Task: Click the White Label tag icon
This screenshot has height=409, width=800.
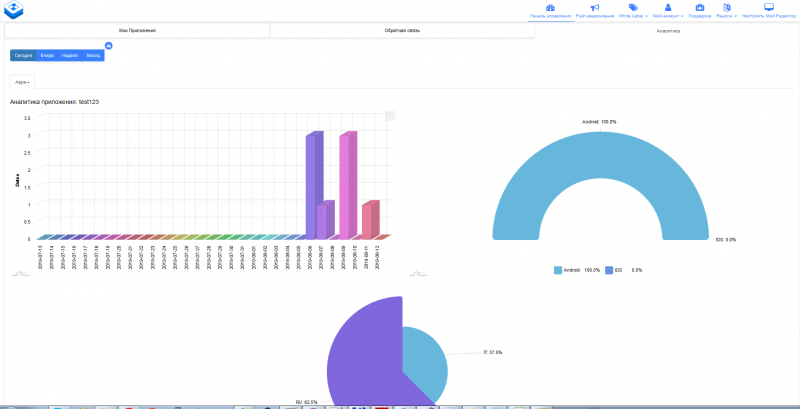Action: click(x=633, y=7)
